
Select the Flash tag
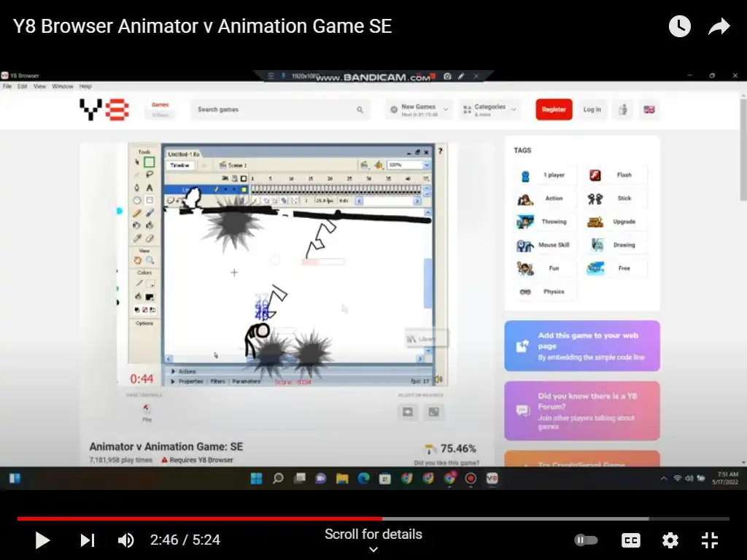click(x=616, y=175)
